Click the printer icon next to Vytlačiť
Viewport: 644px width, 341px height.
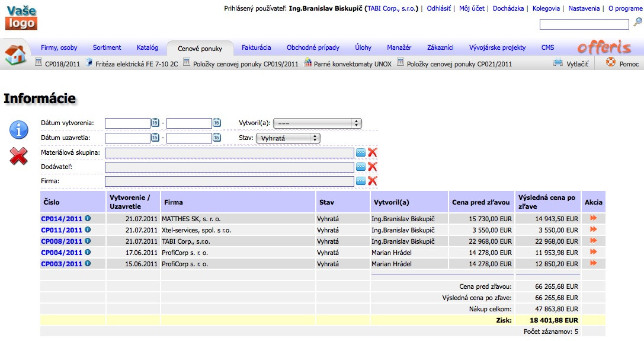[558, 63]
